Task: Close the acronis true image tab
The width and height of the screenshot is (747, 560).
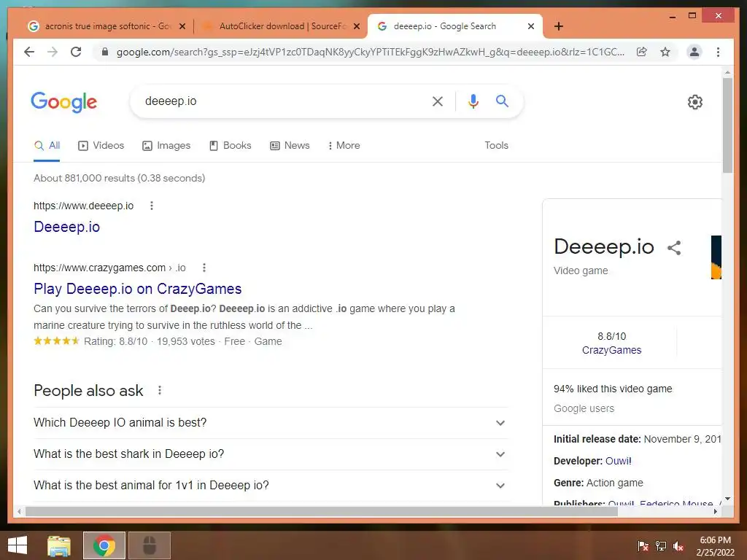Action: [x=182, y=27]
